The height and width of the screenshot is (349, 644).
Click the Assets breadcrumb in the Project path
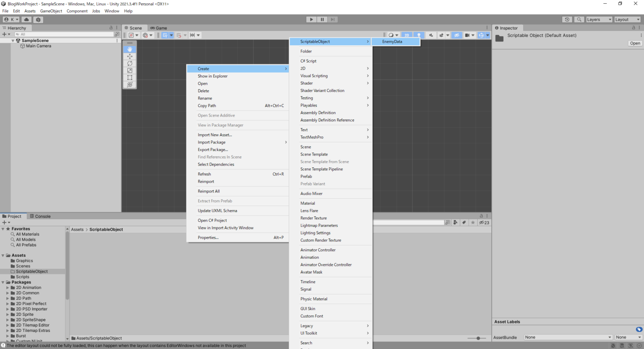click(x=77, y=229)
